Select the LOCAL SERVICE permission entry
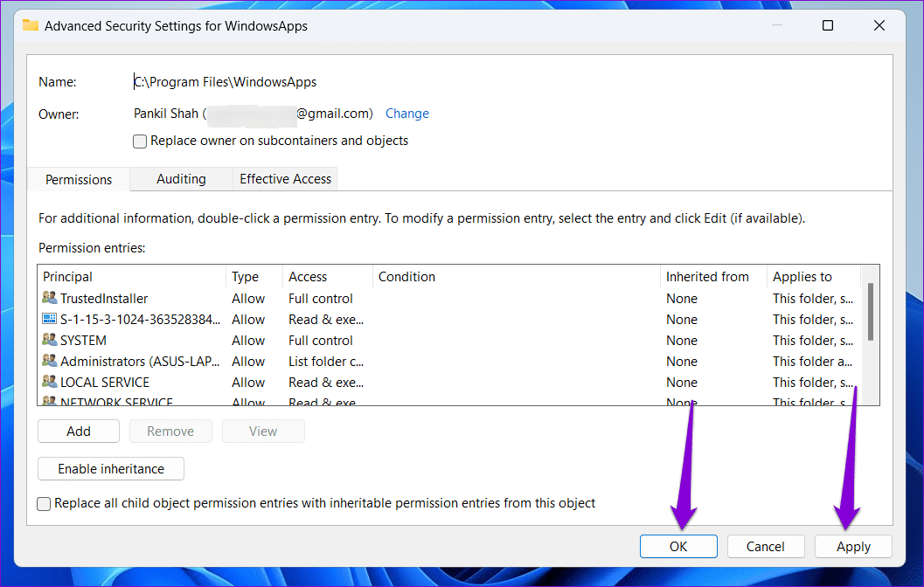This screenshot has width=924, height=587. click(x=449, y=382)
